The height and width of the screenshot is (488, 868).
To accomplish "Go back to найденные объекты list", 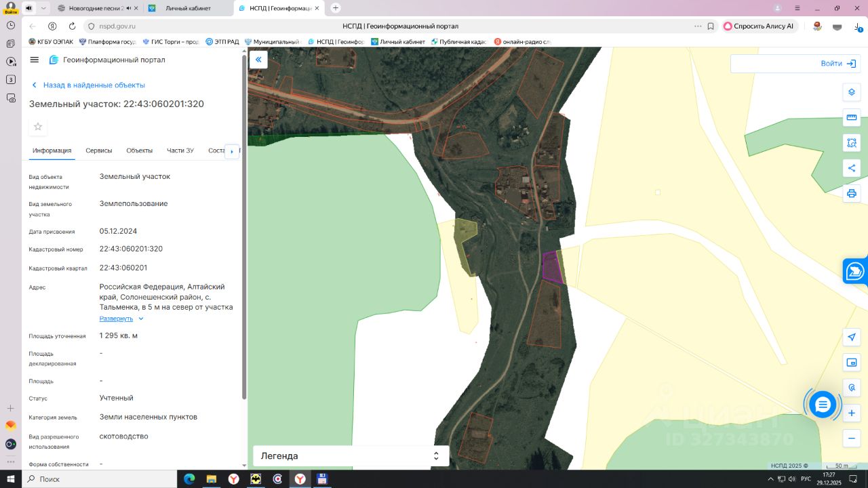I will click(88, 85).
